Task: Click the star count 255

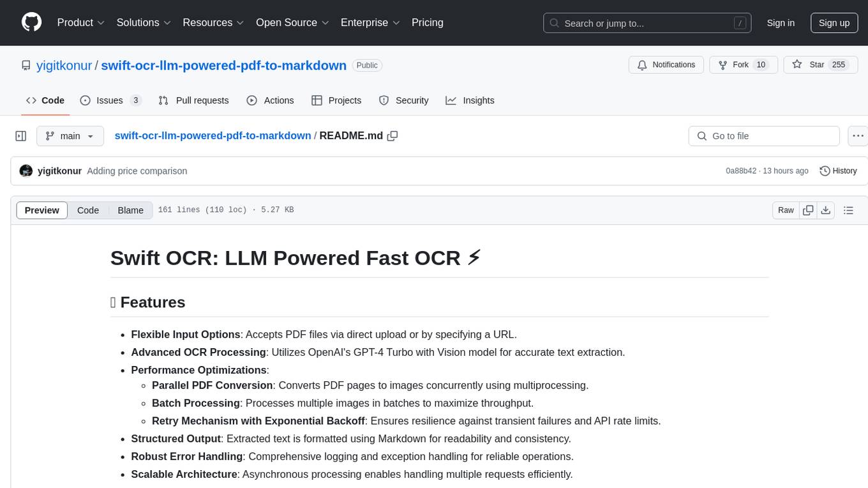Action: click(x=839, y=65)
